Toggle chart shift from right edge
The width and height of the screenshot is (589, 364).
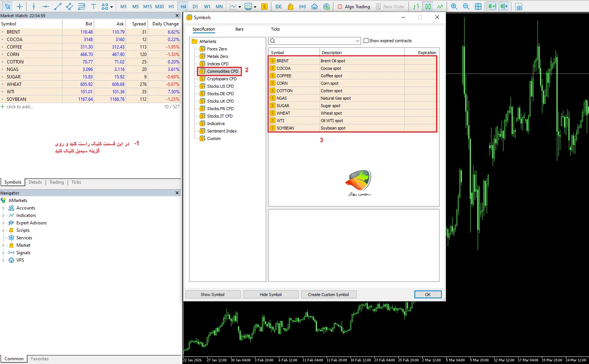point(504,6)
